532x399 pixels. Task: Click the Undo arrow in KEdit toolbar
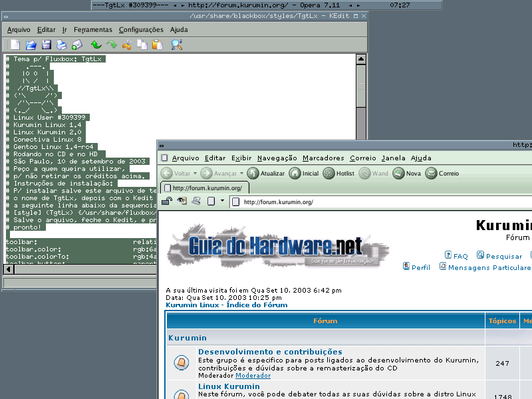pyautogui.click(x=96, y=45)
